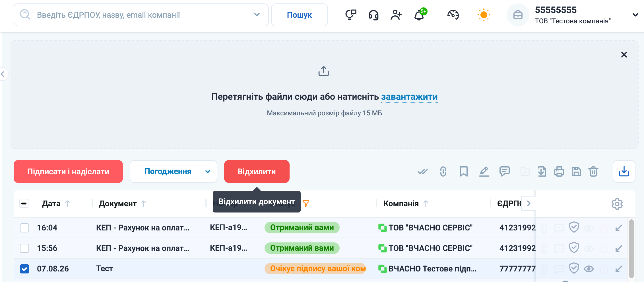Click the blue download button

pos(624,171)
